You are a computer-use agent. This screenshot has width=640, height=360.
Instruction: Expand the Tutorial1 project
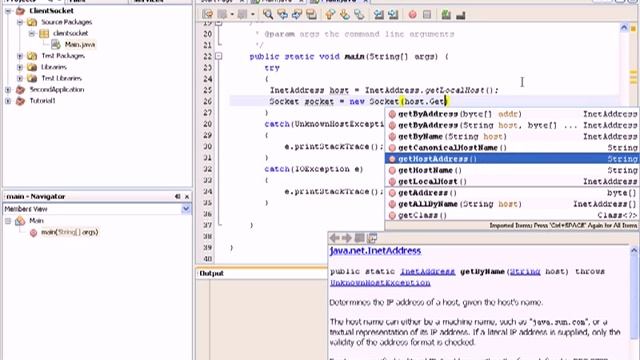[8, 100]
